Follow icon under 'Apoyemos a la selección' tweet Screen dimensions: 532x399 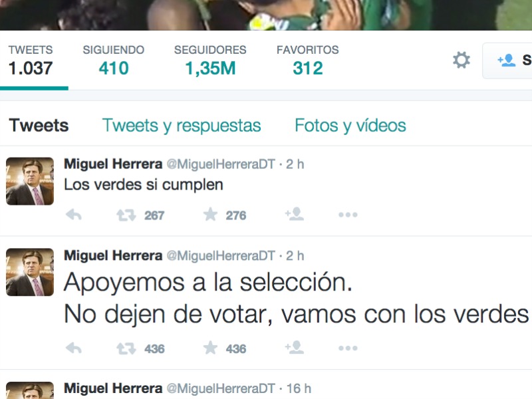point(294,347)
